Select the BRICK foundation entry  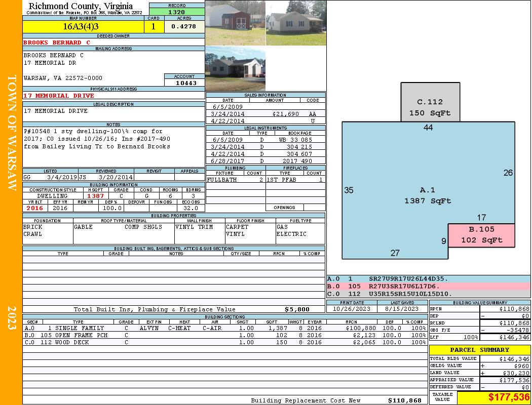[x=33, y=227]
